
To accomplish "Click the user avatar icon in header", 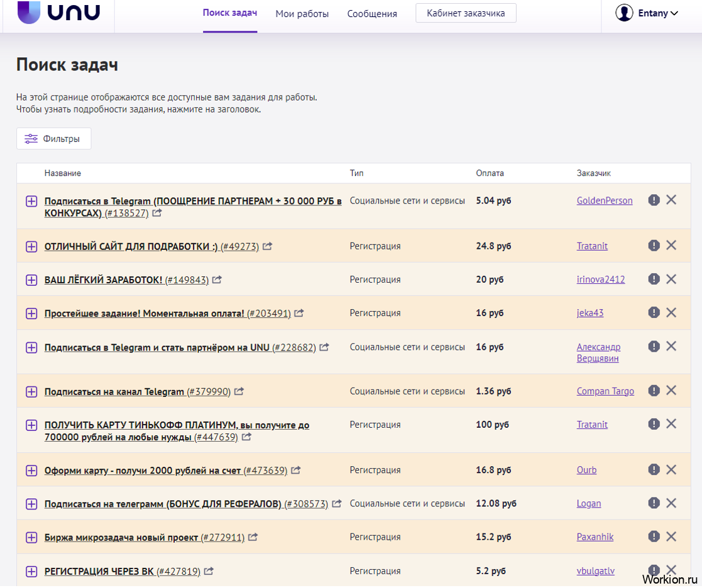I will pyautogui.click(x=624, y=13).
